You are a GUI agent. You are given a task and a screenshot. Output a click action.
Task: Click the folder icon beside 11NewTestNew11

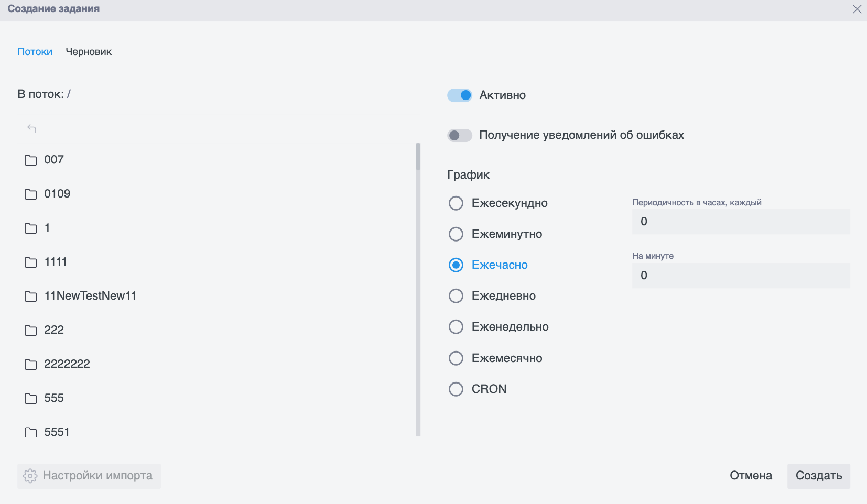click(x=31, y=296)
